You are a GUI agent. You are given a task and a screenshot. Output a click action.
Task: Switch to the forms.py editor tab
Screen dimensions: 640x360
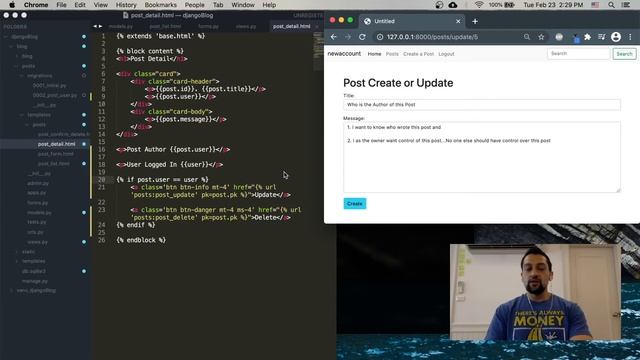pos(208,26)
